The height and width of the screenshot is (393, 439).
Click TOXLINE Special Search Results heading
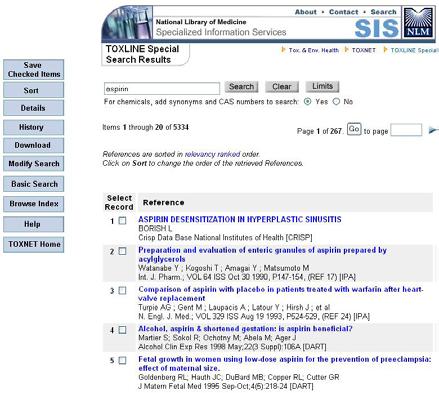coord(142,54)
